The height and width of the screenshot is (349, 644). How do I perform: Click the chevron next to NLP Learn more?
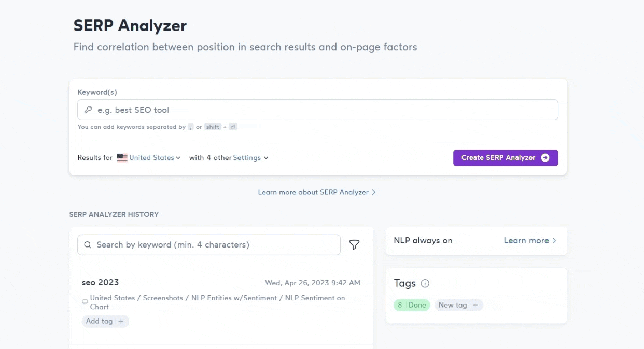554,241
